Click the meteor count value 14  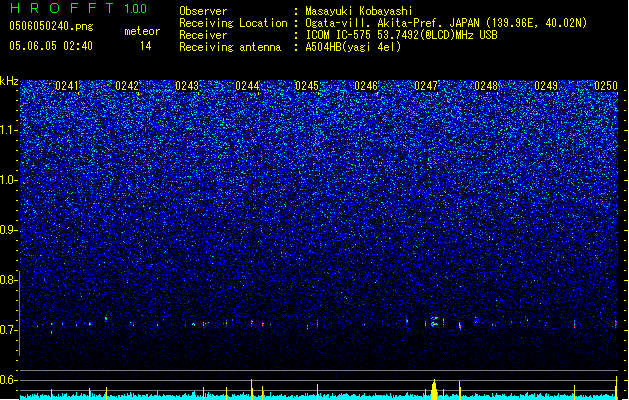tap(146, 46)
